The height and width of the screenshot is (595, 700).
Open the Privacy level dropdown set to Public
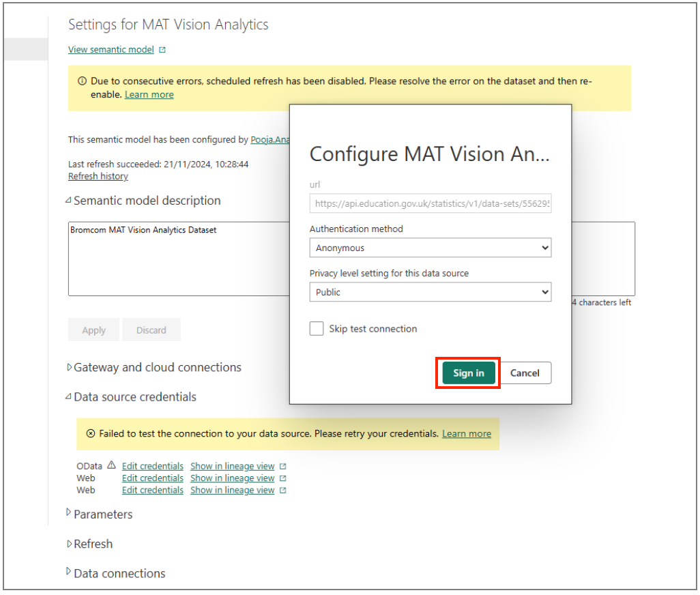coord(431,292)
